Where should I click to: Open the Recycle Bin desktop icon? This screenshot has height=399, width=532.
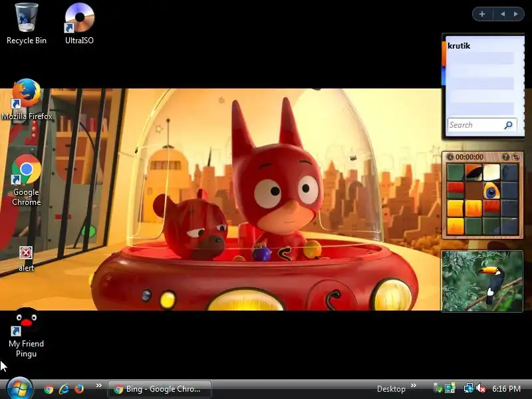coord(26,24)
